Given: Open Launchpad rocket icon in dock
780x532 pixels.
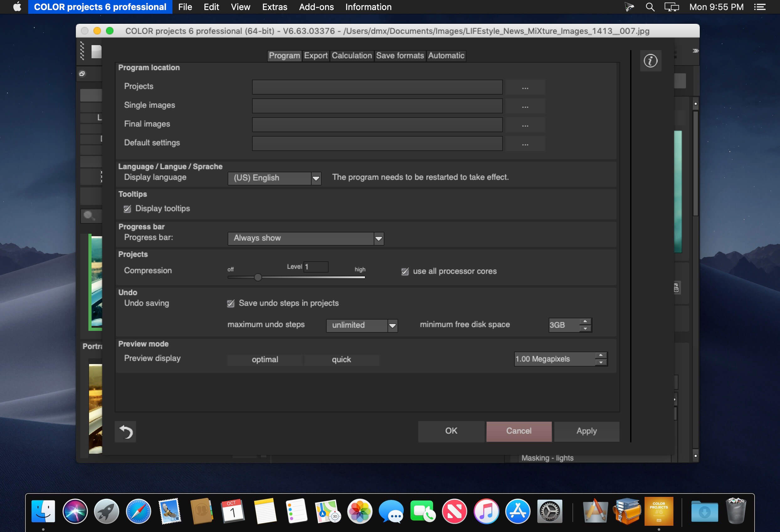Looking at the screenshot, I should 106,511.
